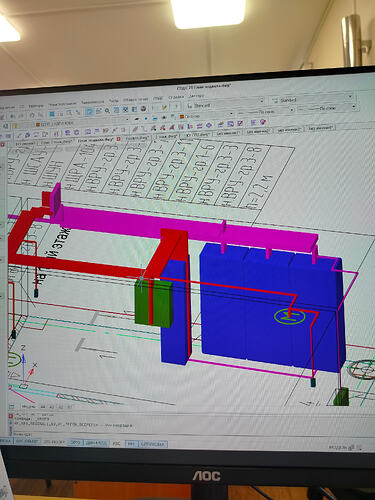Select the Модель layout tab
The height and width of the screenshot is (500, 375).
(x=28, y=407)
